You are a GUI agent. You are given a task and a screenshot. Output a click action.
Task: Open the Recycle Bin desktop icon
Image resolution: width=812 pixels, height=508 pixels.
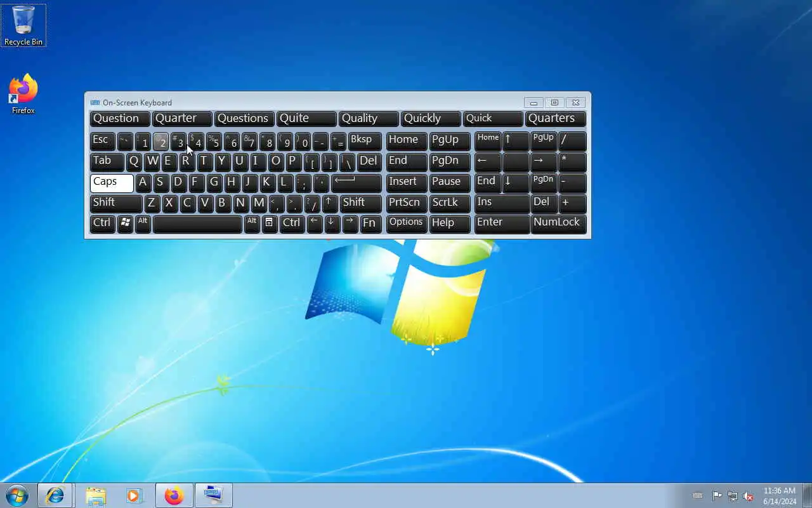point(23,25)
